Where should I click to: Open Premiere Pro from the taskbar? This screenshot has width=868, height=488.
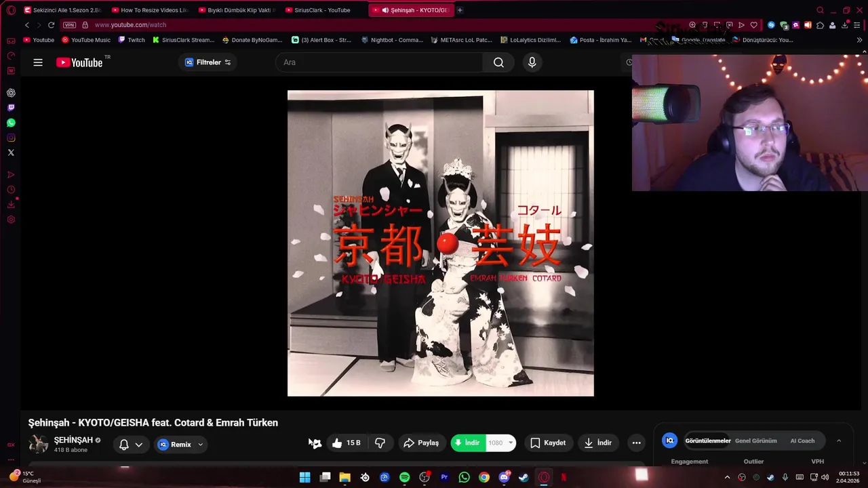point(444,477)
